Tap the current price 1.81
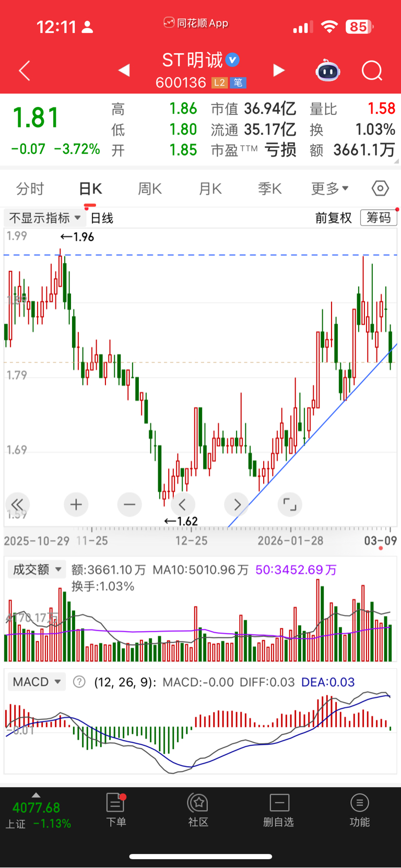The image size is (401, 868). [36, 117]
